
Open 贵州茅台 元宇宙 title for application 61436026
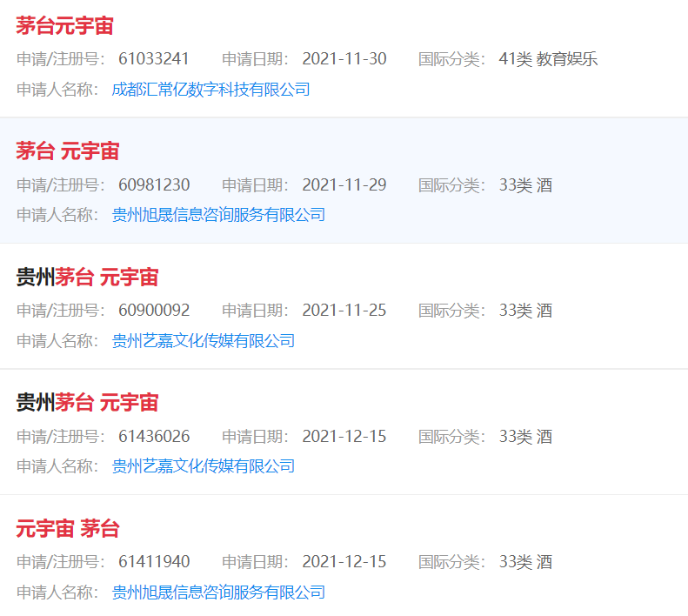87,402
